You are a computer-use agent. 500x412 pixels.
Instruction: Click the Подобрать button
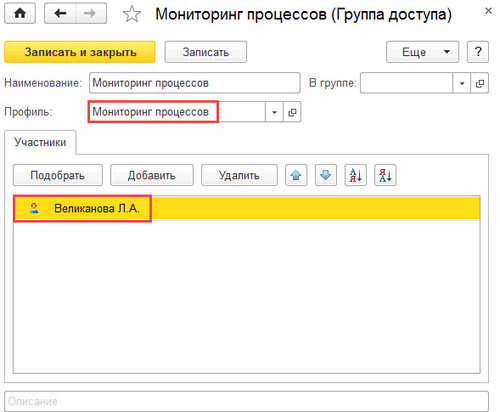(58, 175)
